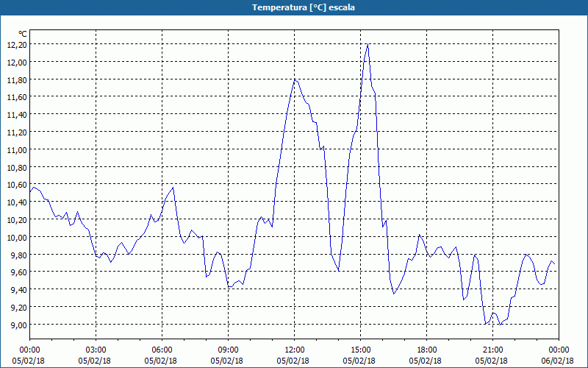Click the 10,20 y-axis label
This screenshot has height=368, width=588.
[17, 219]
